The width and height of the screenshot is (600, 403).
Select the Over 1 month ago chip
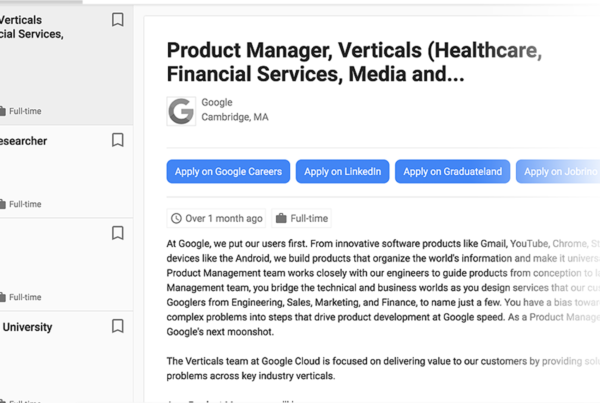click(x=216, y=218)
